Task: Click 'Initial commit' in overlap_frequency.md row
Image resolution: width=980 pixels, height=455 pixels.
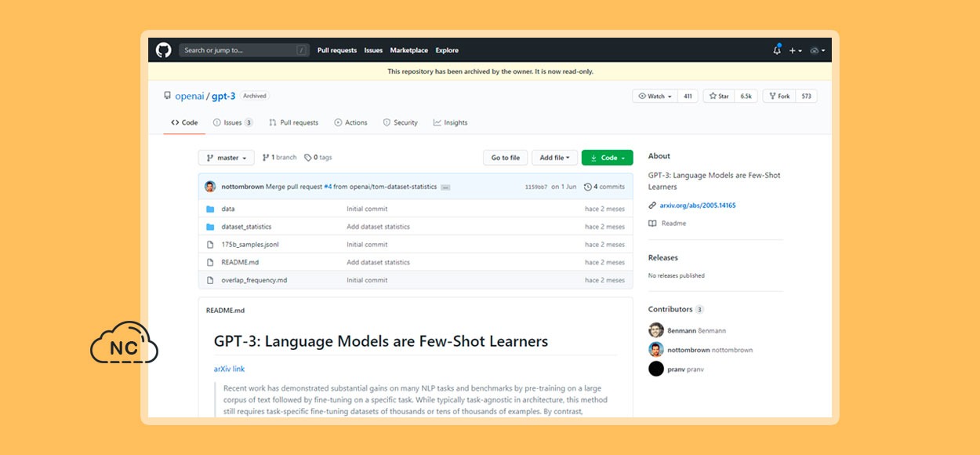Action: pos(367,280)
